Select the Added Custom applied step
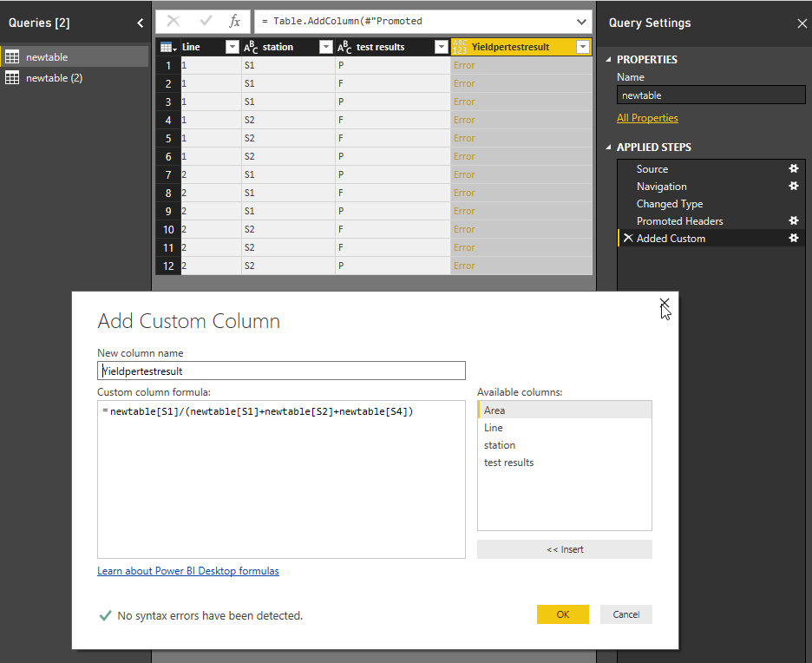 point(671,239)
